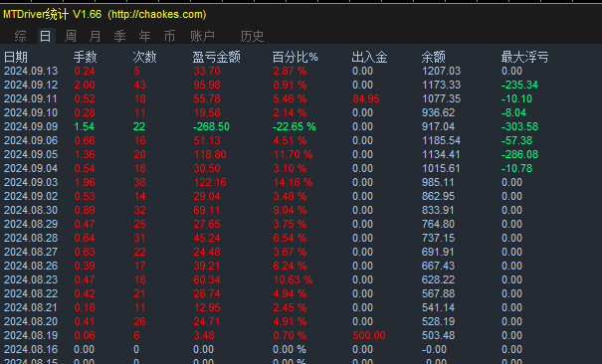Click the balance value 1207.03
This screenshot has height=364, width=602.
click(441, 71)
